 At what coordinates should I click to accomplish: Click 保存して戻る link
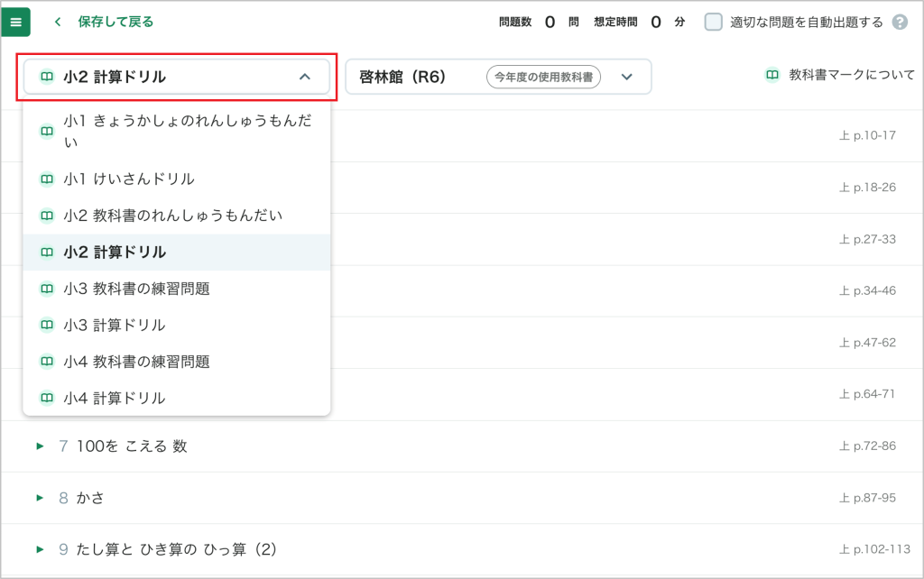pos(115,22)
